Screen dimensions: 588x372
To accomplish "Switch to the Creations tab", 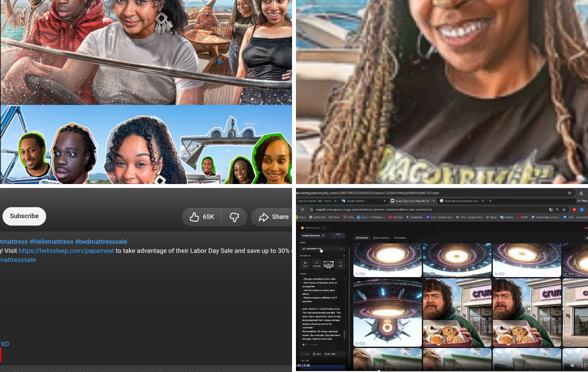I will (x=363, y=238).
